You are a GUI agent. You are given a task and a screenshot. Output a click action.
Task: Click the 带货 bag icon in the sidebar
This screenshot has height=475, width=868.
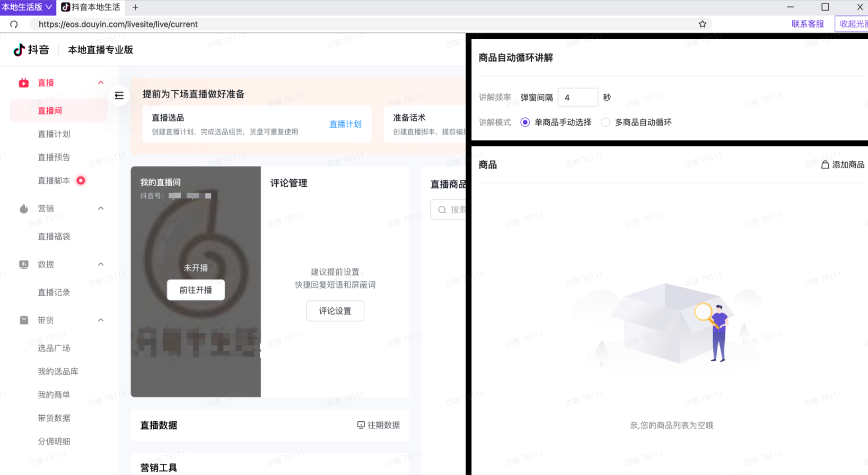click(24, 320)
